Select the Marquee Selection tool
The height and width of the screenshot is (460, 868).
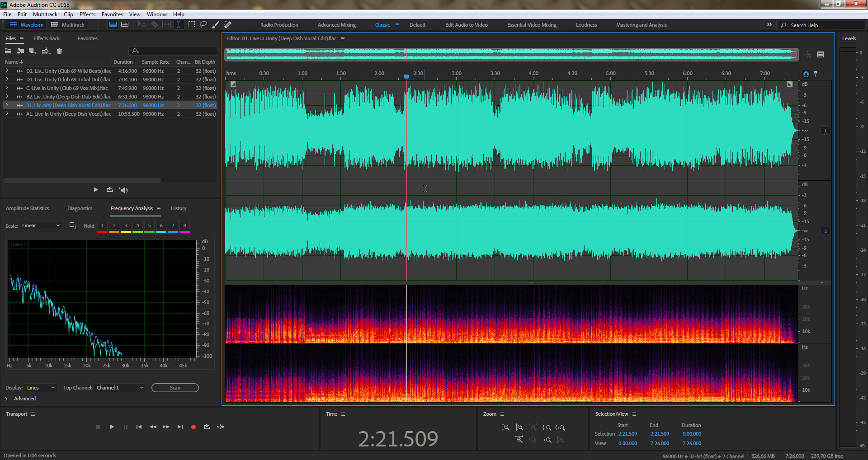[192, 24]
